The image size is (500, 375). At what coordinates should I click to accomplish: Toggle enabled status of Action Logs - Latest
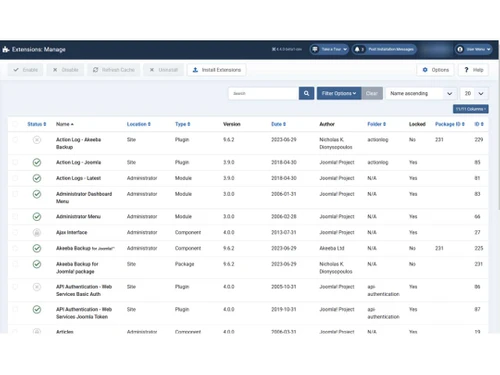tap(37, 178)
